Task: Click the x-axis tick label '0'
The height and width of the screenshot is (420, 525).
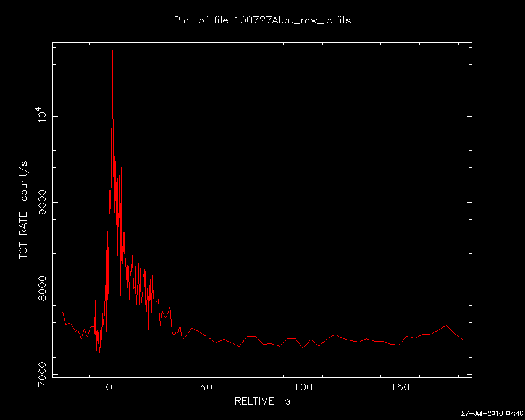Action: pyautogui.click(x=109, y=387)
